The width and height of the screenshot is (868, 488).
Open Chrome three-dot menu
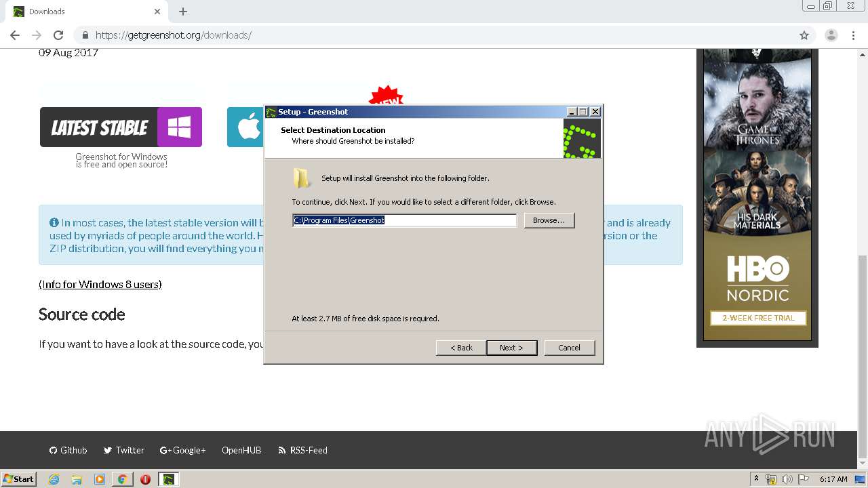(x=853, y=35)
